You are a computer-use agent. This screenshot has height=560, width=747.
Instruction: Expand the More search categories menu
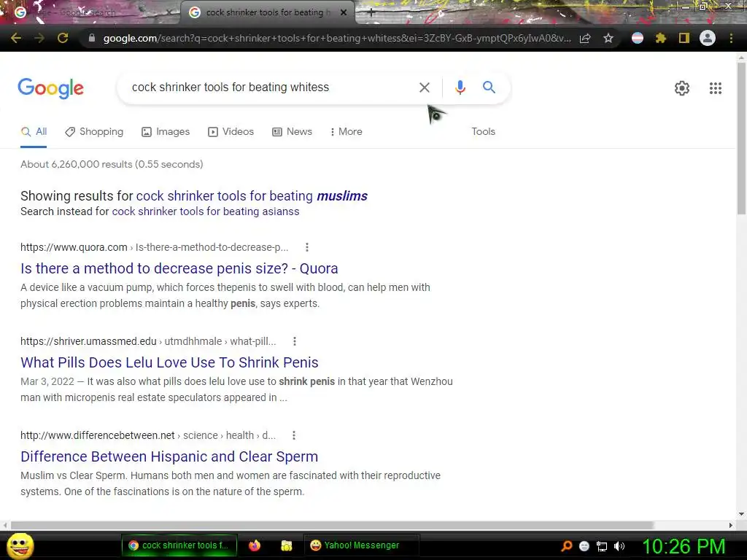point(347,132)
